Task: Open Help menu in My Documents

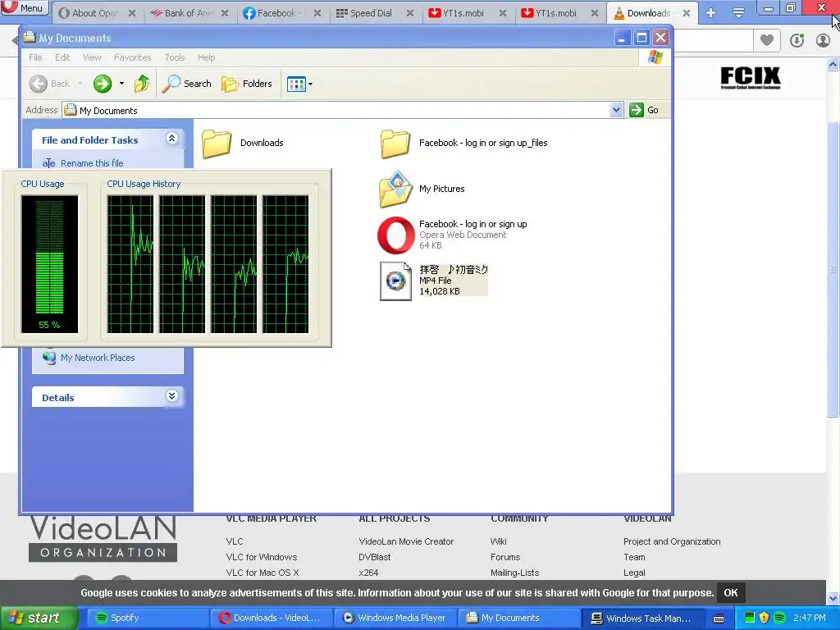Action: [206, 57]
